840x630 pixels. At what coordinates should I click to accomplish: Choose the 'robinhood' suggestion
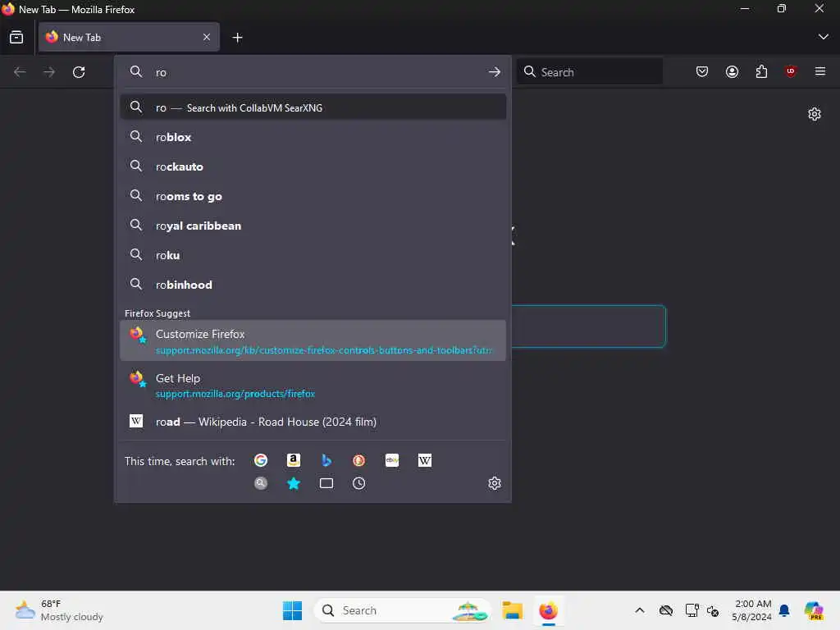click(313, 285)
